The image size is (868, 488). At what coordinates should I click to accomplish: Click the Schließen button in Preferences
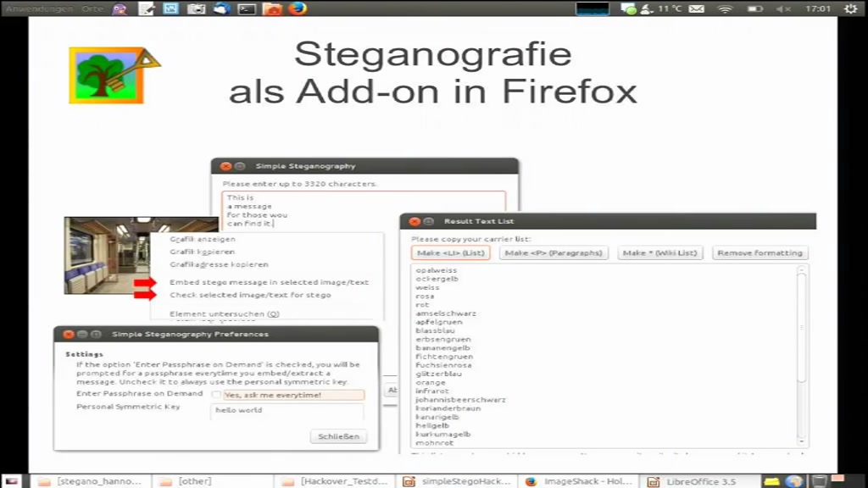338,436
